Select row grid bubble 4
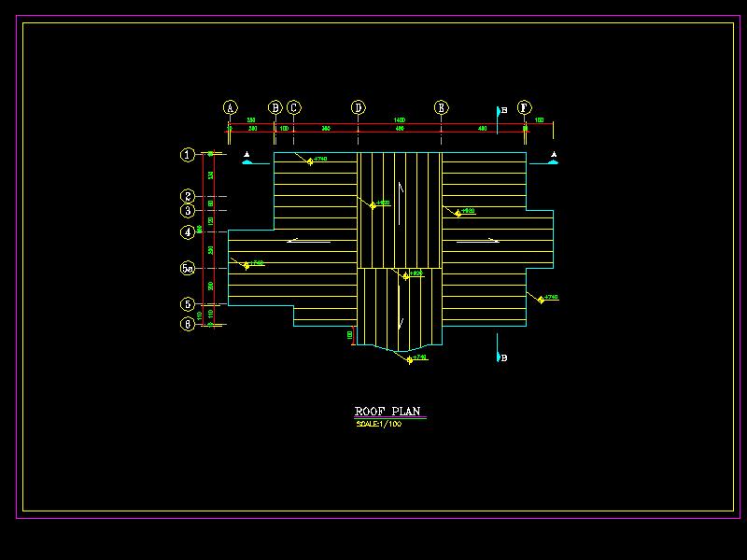The height and width of the screenshot is (560, 747). (188, 231)
